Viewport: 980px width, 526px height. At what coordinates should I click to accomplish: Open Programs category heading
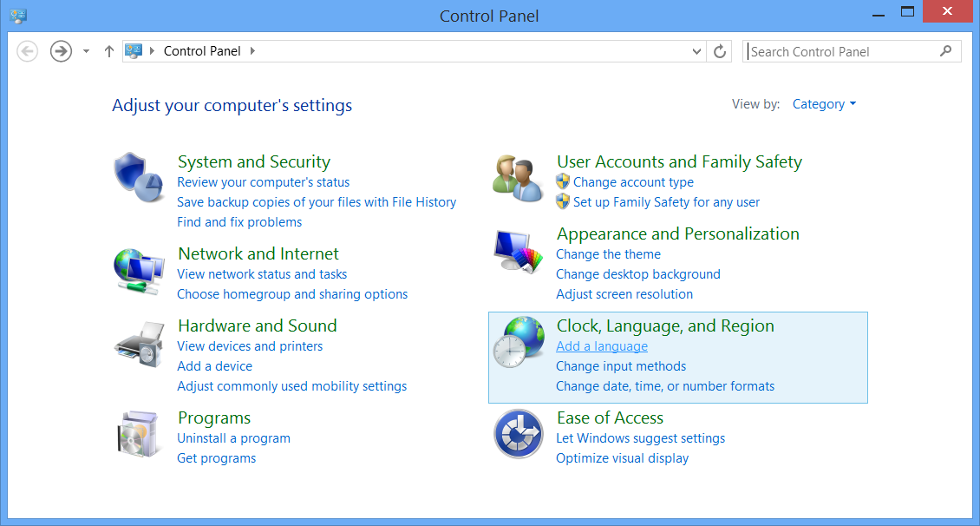[213, 418]
